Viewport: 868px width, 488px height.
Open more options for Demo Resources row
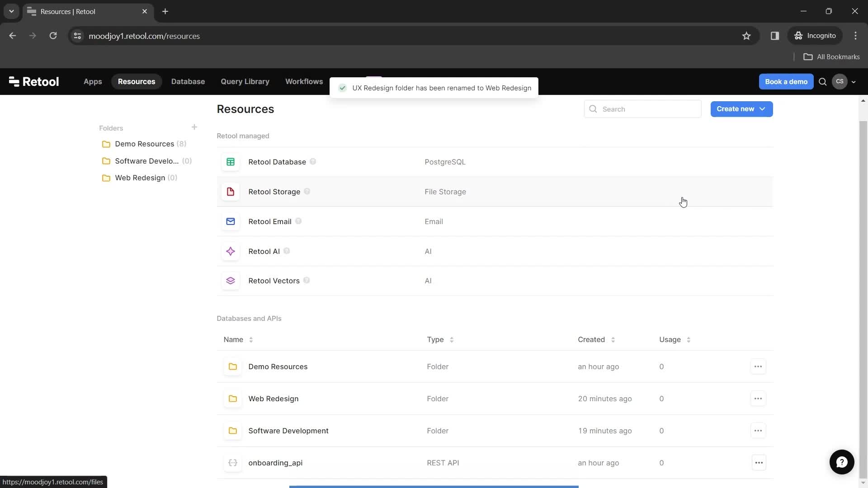pyautogui.click(x=758, y=366)
